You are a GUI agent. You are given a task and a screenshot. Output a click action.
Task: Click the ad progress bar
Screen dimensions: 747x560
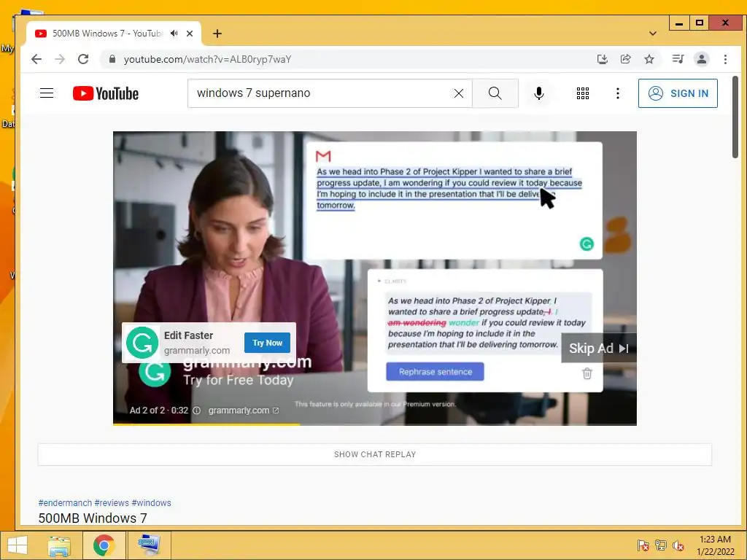[374, 424]
